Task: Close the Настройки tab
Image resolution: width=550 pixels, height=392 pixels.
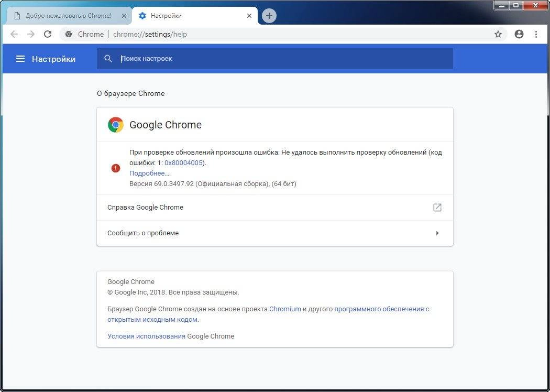Action: [249, 16]
